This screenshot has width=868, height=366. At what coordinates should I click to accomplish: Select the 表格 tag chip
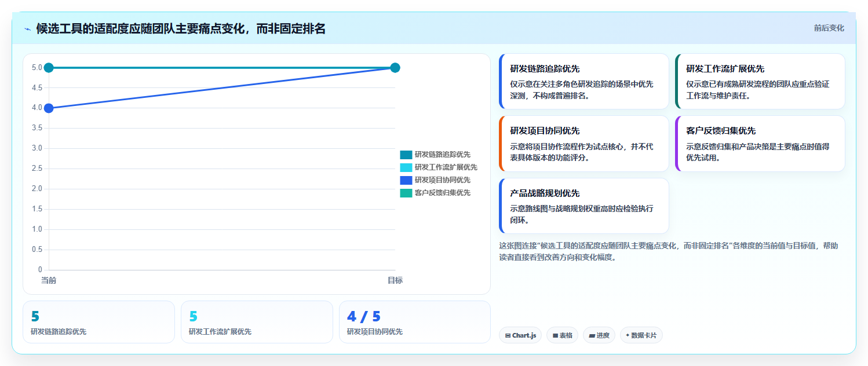coord(562,335)
